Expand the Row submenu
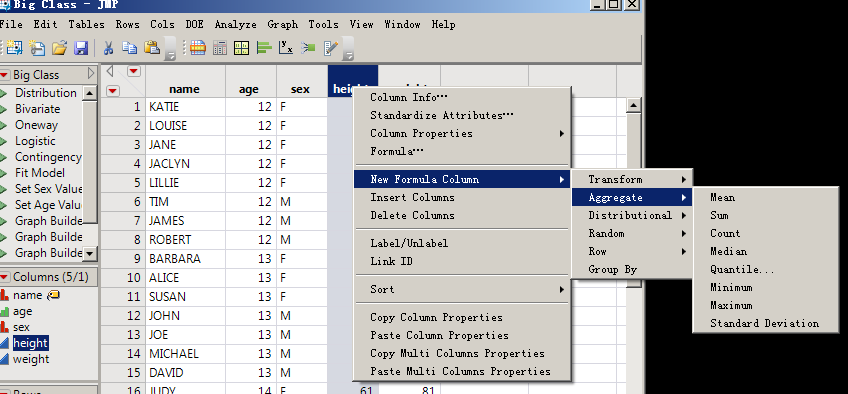Image resolution: width=848 pixels, height=394 pixels. (x=632, y=251)
